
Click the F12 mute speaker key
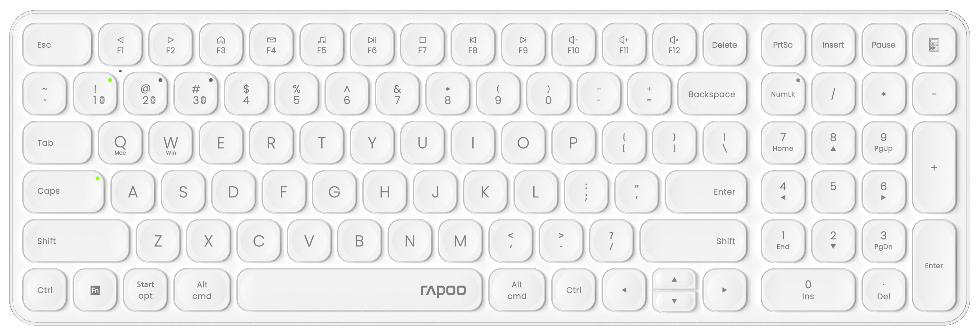coord(674,45)
